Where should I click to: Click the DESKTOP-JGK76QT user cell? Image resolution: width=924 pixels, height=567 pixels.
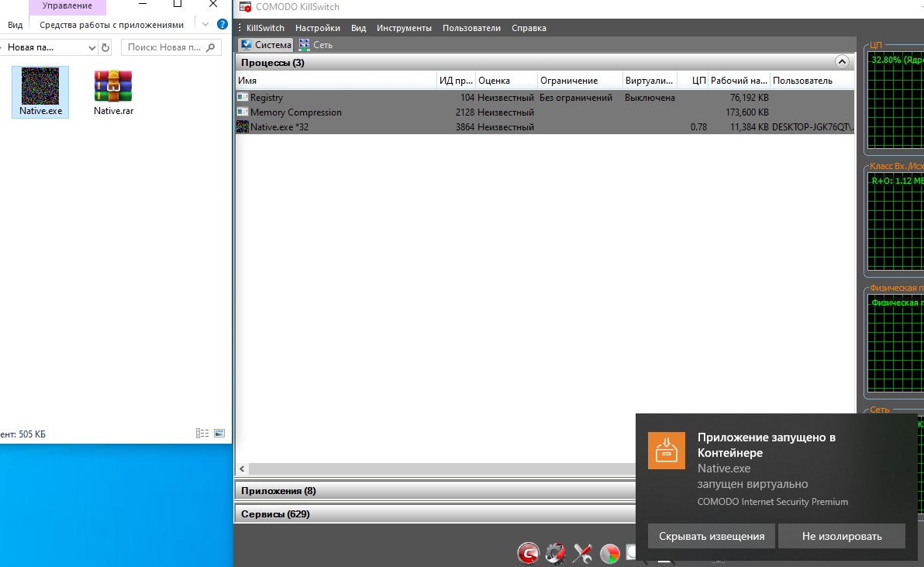[812, 126]
